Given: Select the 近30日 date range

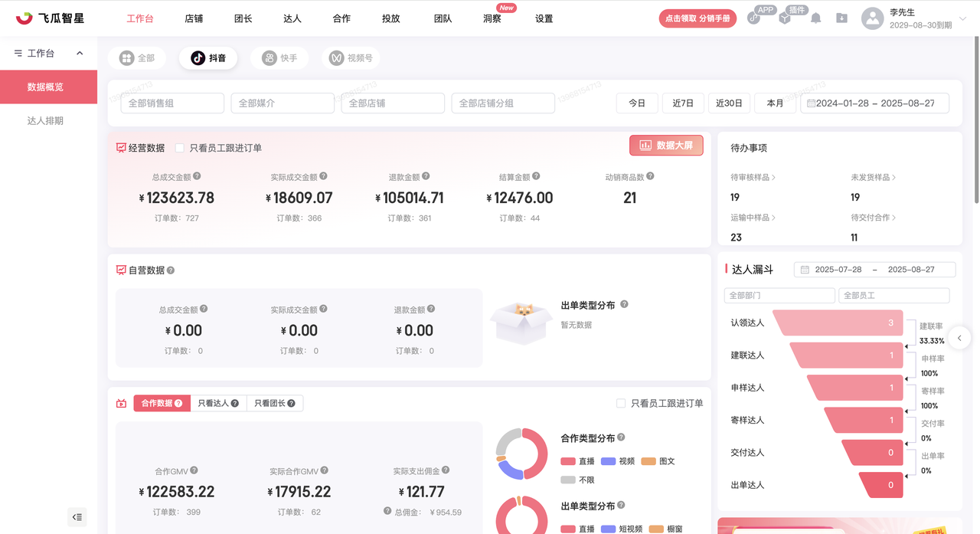Looking at the screenshot, I should 729,103.
